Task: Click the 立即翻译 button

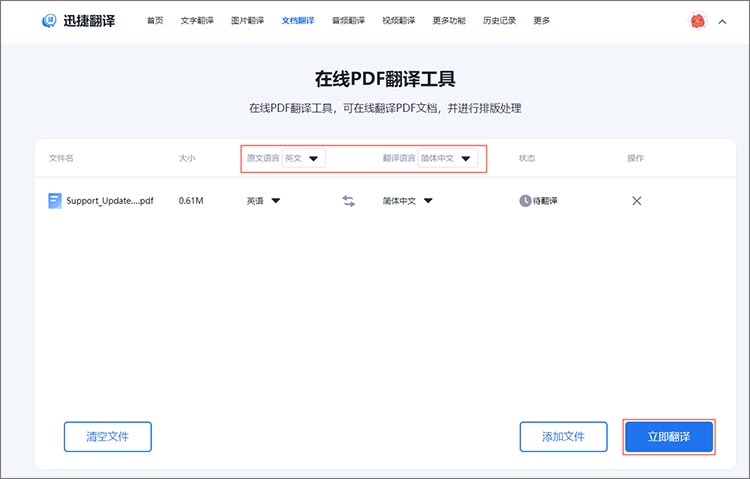Action: click(669, 436)
